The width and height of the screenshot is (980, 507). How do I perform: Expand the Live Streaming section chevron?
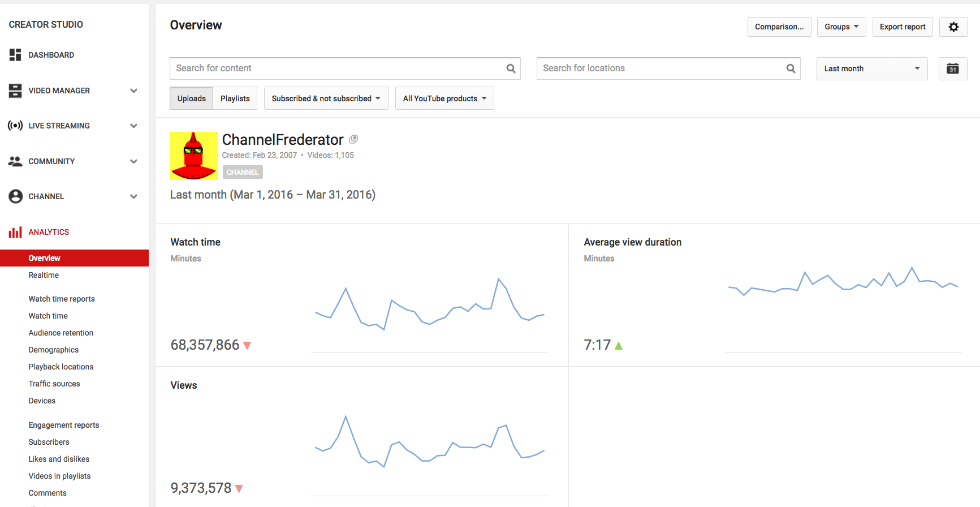[x=133, y=126]
